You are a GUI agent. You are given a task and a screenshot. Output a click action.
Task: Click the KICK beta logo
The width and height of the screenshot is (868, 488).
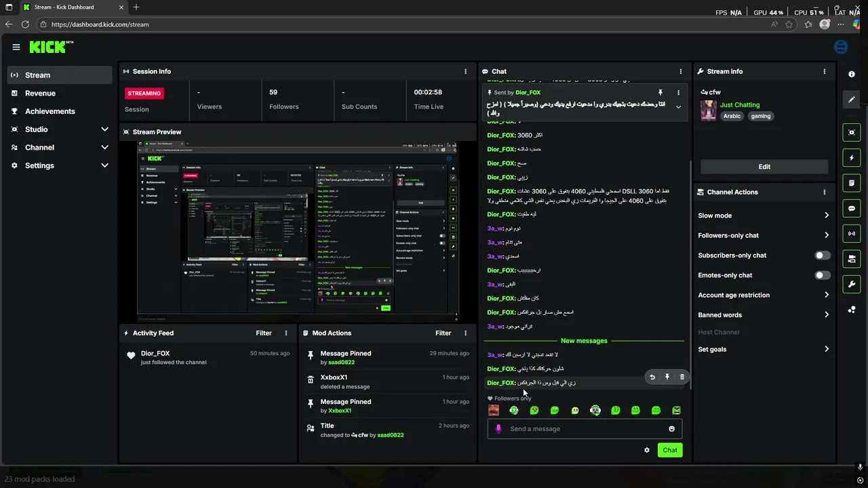tap(51, 47)
